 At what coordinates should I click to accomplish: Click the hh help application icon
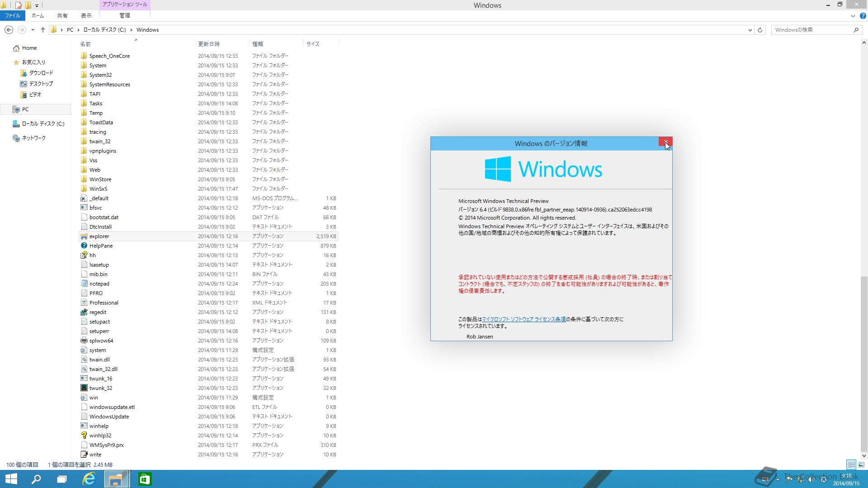[x=84, y=255]
